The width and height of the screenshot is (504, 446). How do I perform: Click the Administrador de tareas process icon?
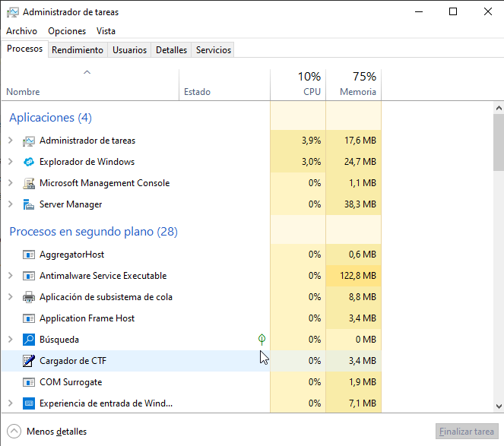(29, 141)
